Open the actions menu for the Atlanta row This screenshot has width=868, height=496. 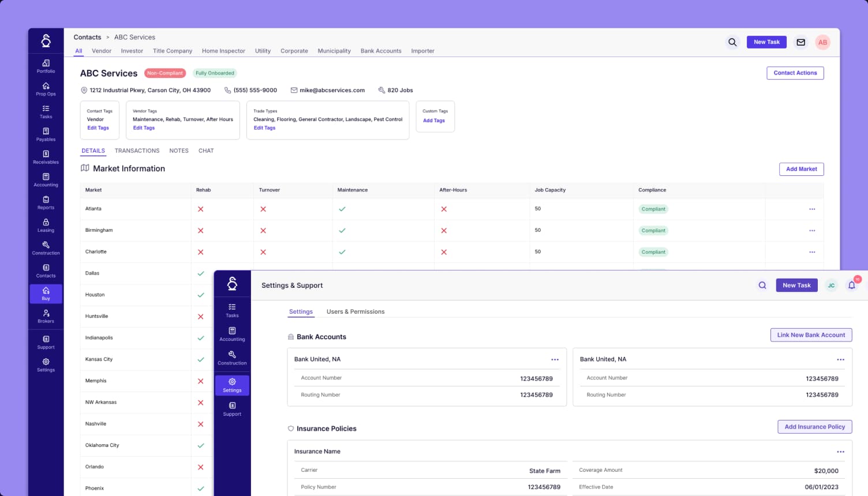tap(812, 209)
